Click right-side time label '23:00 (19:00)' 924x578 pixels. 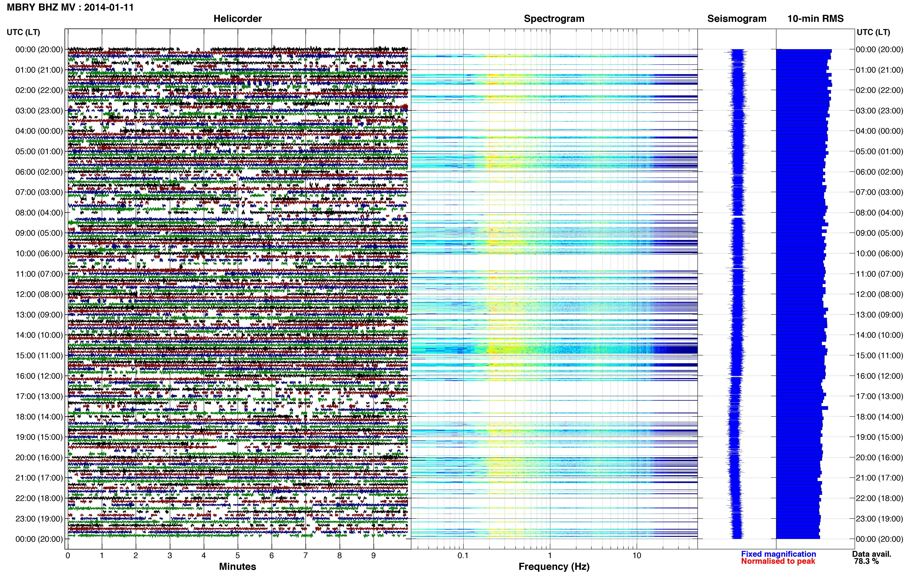(x=880, y=519)
